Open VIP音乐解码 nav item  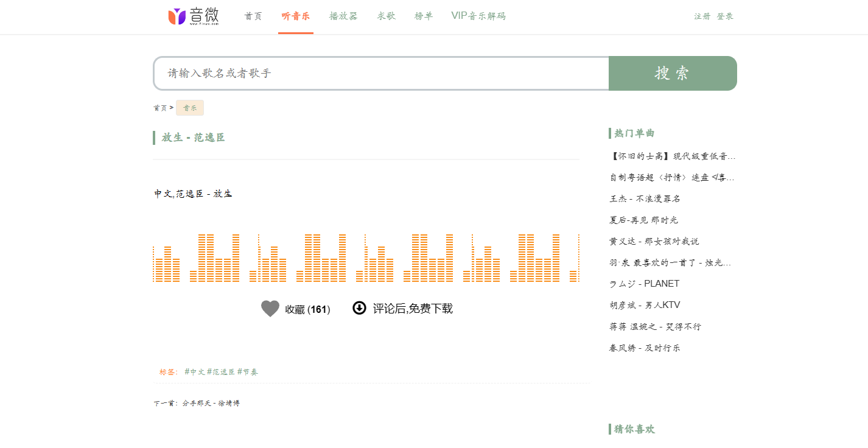tap(478, 16)
